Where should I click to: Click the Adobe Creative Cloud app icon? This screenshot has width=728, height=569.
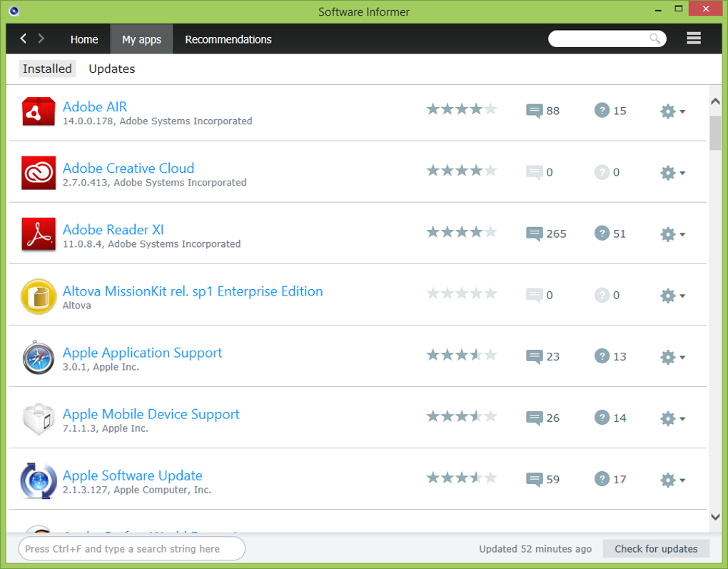pos(39,173)
